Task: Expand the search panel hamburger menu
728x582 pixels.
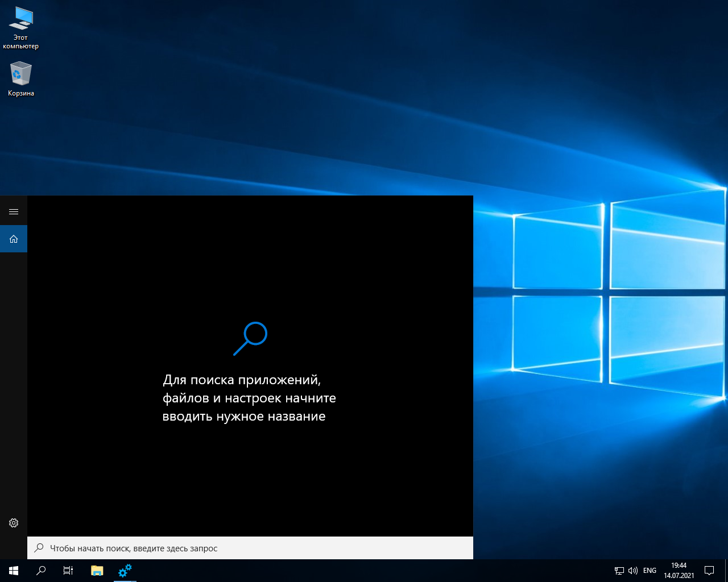Action: click(x=14, y=211)
